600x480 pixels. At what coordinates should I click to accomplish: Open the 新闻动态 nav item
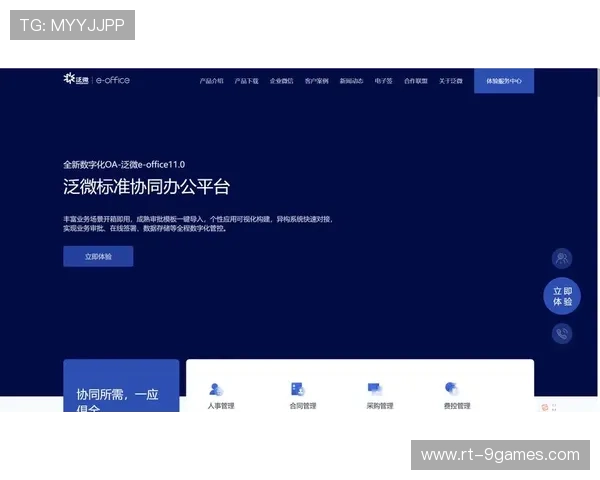pyautogui.click(x=351, y=81)
